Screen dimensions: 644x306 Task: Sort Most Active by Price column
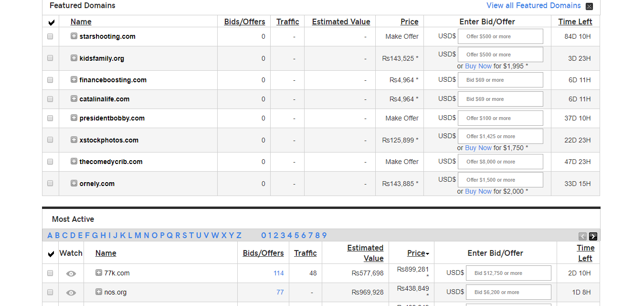pyautogui.click(x=416, y=253)
